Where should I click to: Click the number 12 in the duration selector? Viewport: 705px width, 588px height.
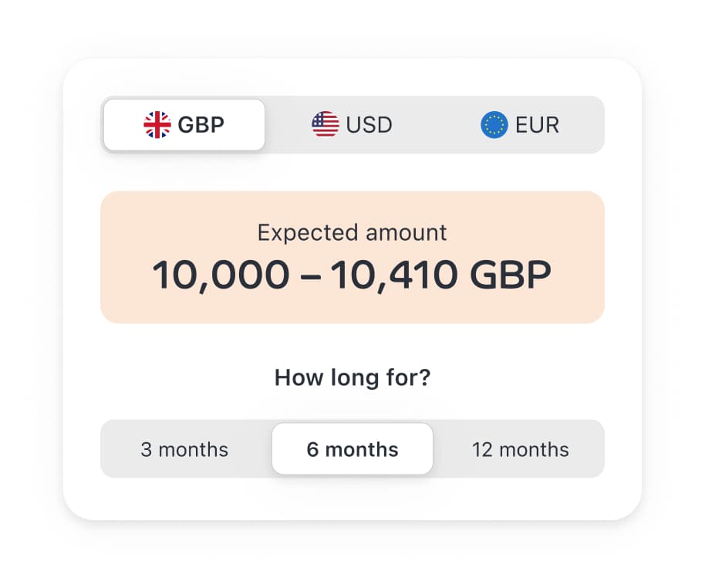coord(482,450)
